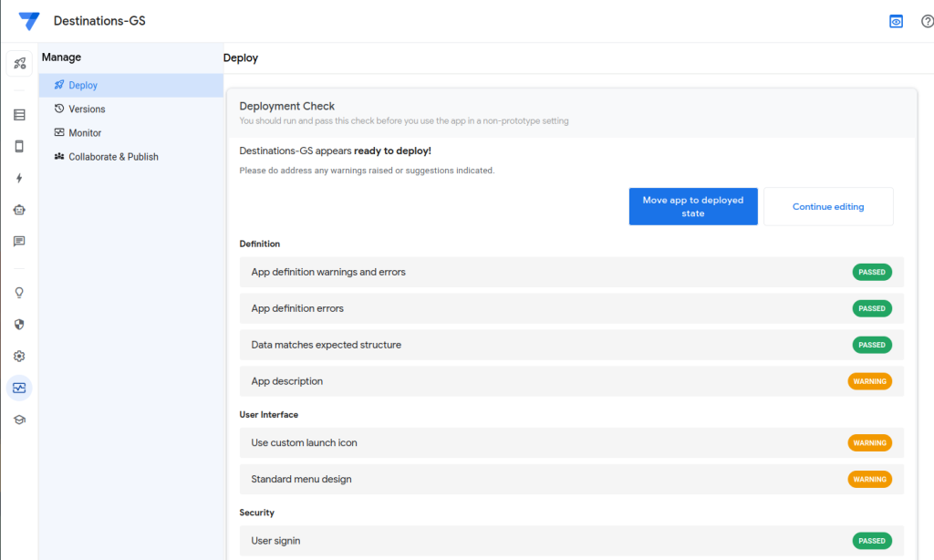This screenshot has height=560, width=934.
Task: Open the rocket icon in left rail
Action: (x=20, y=63)
